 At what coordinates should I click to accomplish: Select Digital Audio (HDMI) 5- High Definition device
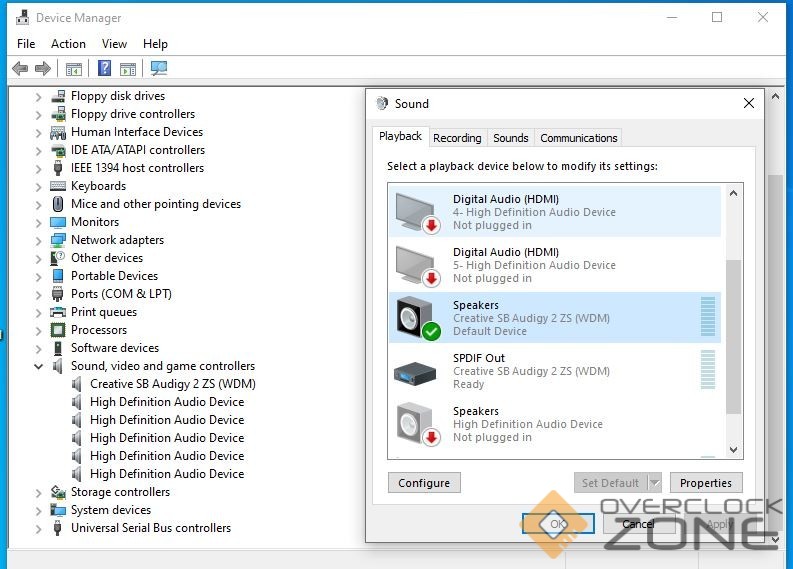click(x=555, y=265)
